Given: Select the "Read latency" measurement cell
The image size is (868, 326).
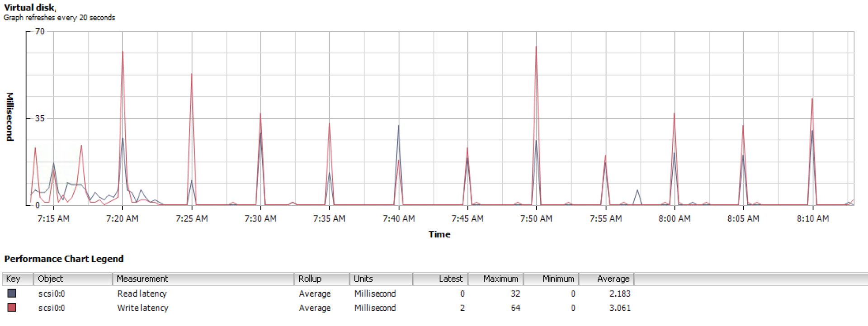Looking at the screenshot, I should coord(142,294).
